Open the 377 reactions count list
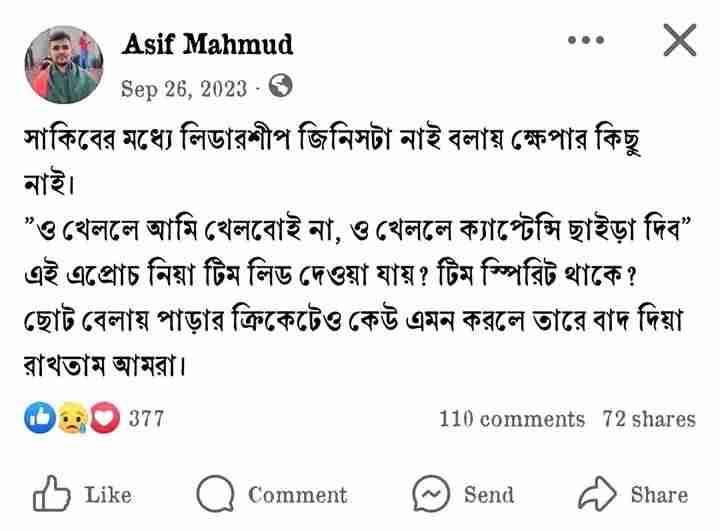The width and height of the screenshot is (720, 531). [146, 418]
